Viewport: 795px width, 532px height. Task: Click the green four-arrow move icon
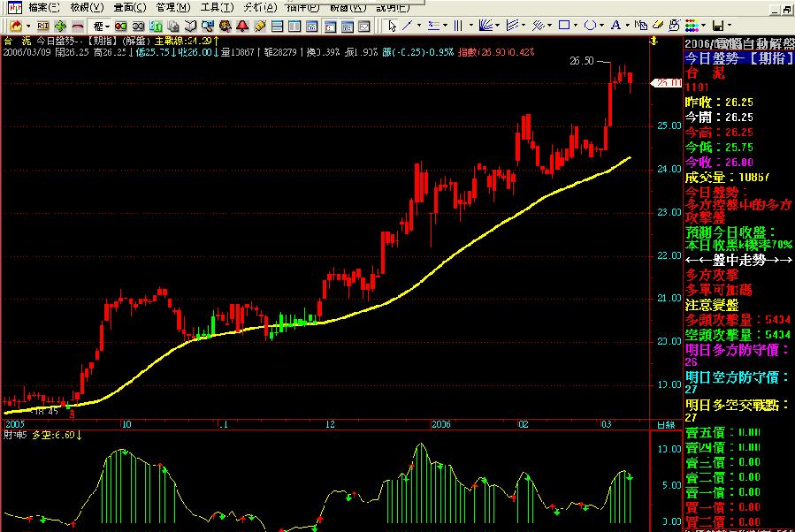59,26
